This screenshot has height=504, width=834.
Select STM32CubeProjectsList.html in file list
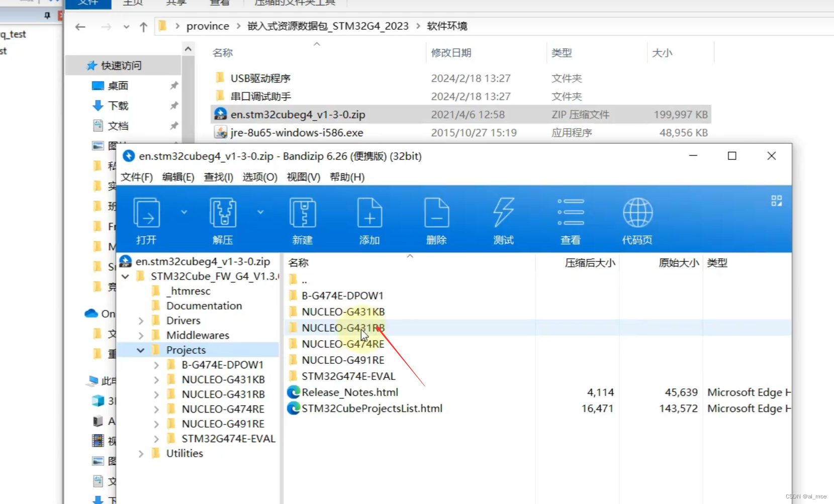point(372,408)
